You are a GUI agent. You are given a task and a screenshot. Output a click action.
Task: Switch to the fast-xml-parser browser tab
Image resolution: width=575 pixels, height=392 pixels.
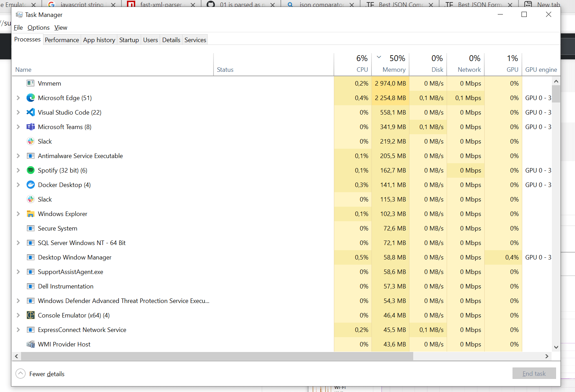click(161, 4)
